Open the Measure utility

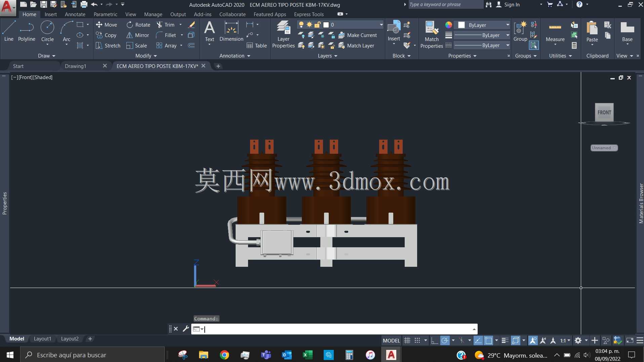[555, 33]
